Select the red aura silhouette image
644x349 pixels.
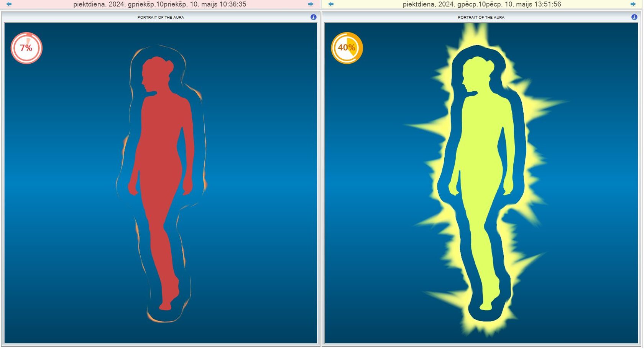pyautogui.click(x=161, y=183)
